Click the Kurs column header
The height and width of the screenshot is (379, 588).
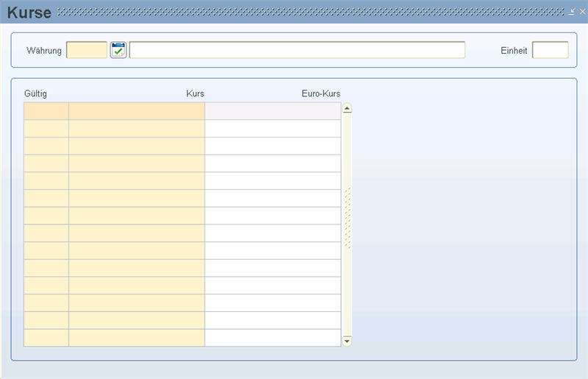195,93
